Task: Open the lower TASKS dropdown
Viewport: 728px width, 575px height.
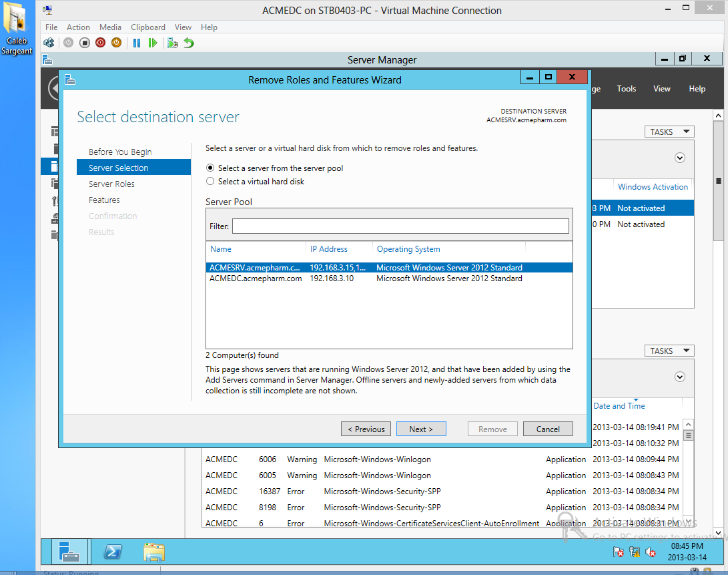Action: (x=669, y=351)
